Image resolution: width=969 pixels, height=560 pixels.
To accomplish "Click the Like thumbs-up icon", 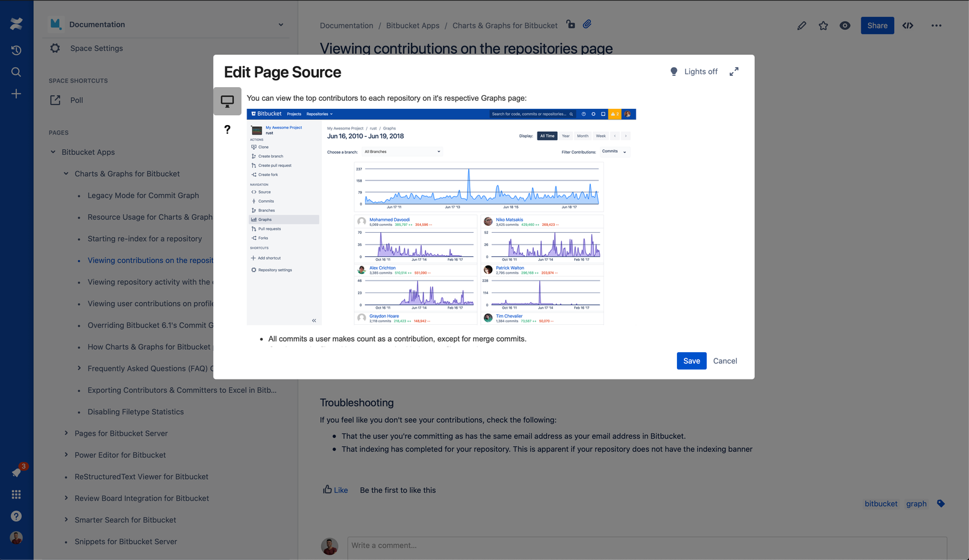I will 328,490.
